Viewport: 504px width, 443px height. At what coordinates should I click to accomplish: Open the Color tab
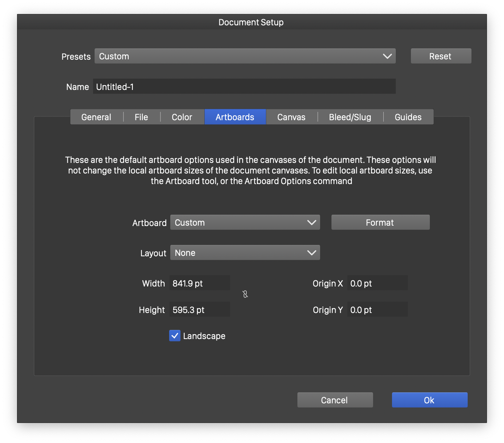click(x=182, y=117)
